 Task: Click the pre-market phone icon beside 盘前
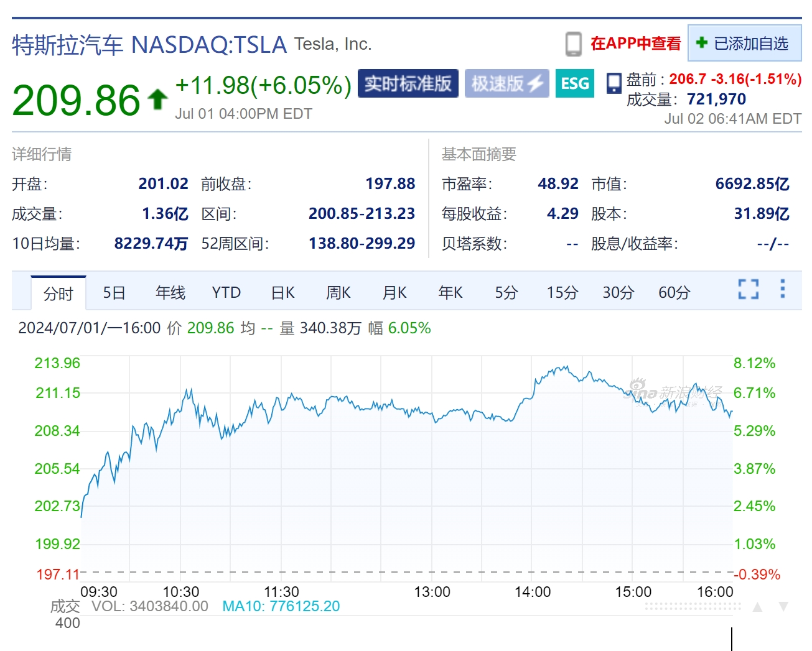point(614,83)
